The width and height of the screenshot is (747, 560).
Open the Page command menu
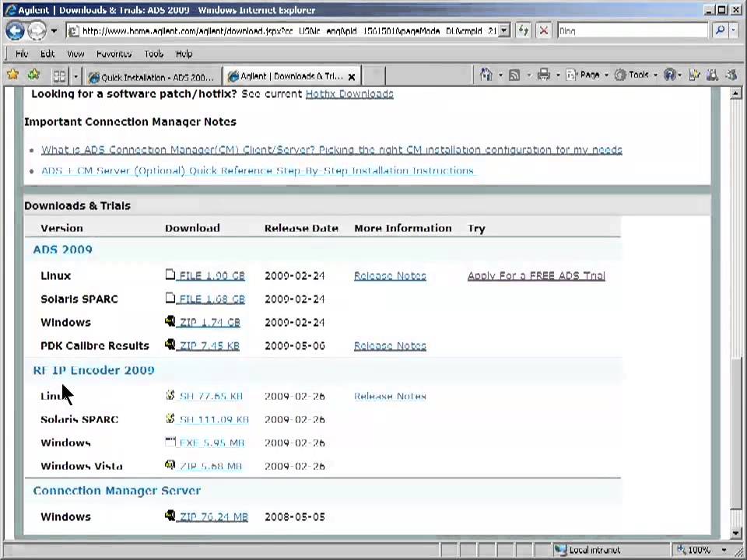pyautogui.click(x=587, y=75)
